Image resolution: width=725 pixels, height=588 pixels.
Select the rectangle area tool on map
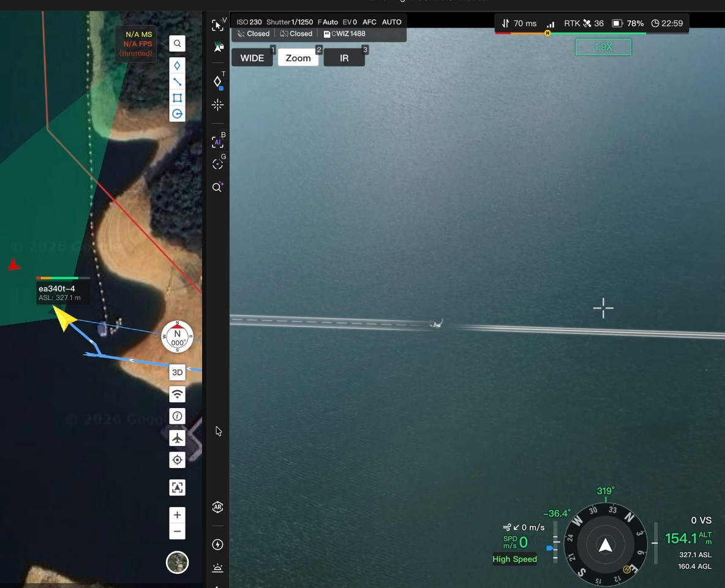coord(177,98)
